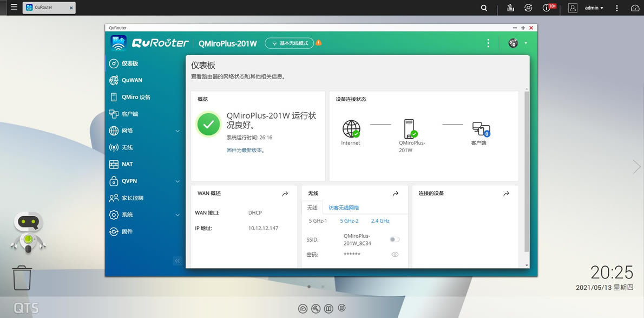Image resolution: width=644 pixels, height=318 pixels.
Task: Expand the 系统 sidebar chevron
Action: [178, 215]
